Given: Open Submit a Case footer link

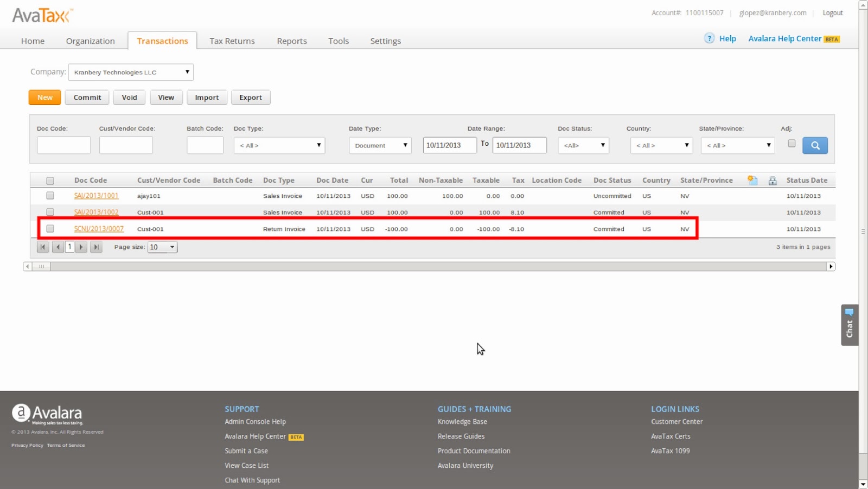Looking at the screenshot, I should coord(246,451).
